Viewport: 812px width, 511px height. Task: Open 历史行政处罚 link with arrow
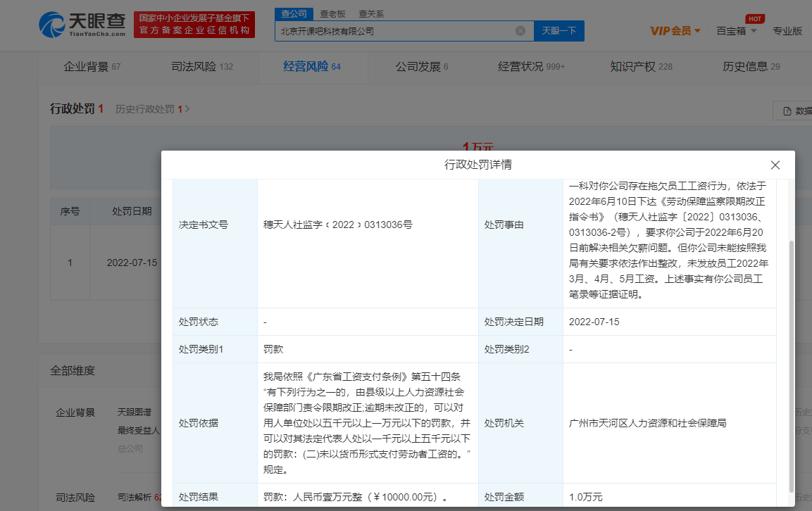click(x=152, y=109)
